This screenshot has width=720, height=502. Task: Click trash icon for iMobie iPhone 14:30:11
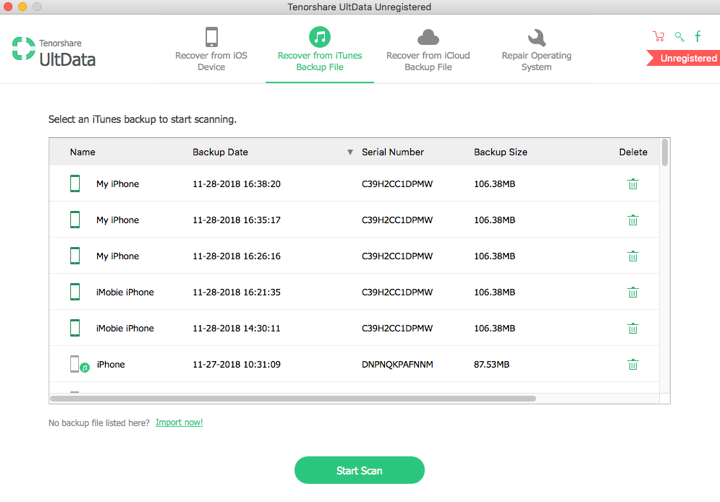[632, 328]
